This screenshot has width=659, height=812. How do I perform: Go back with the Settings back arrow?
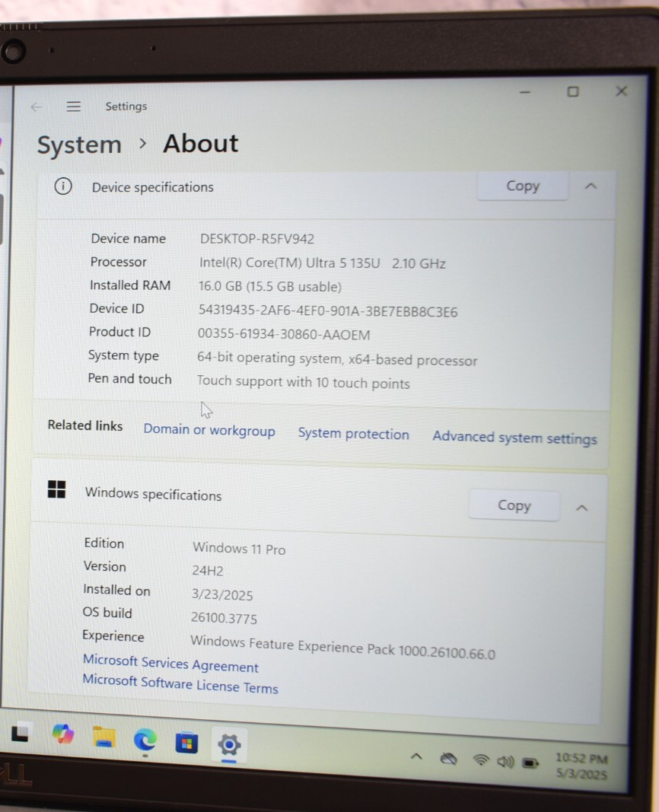click(x=37, y=107)
